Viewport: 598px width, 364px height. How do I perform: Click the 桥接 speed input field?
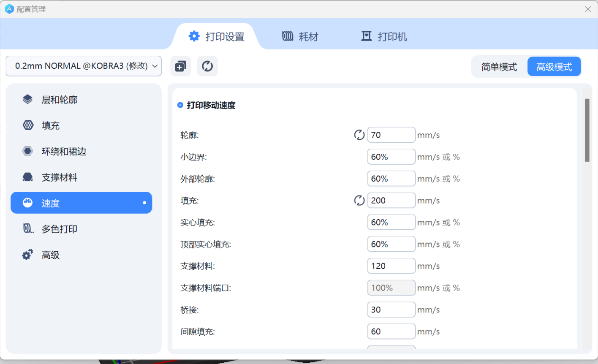point(391,310)
